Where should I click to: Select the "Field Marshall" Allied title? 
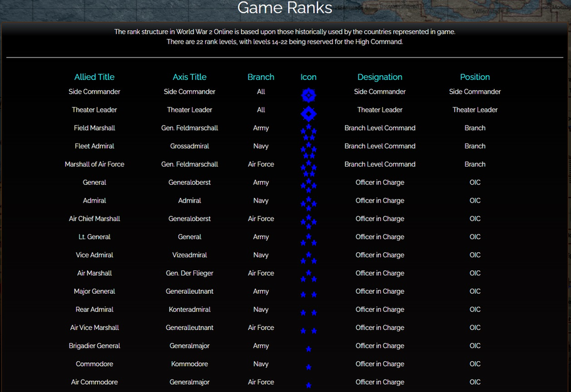94,128
